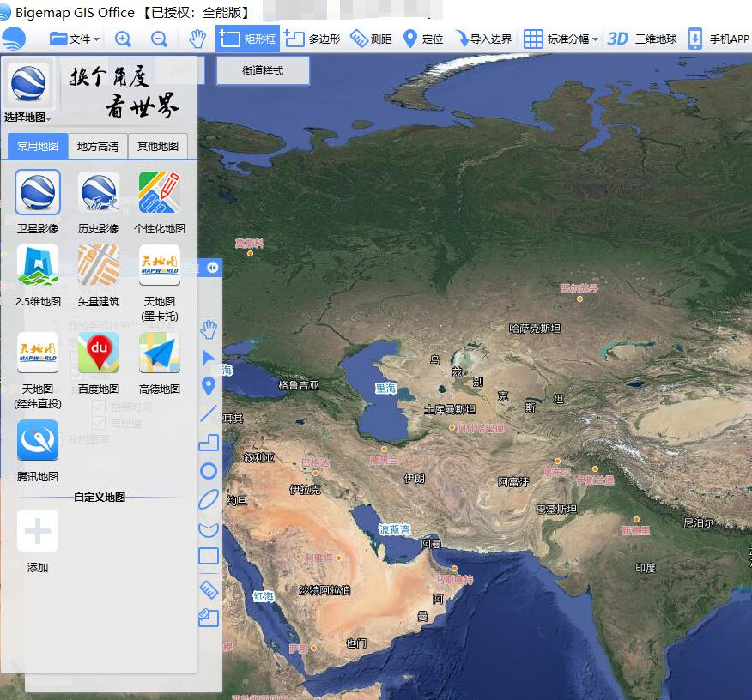Image resolution: width=752 pixels, height=700 pixels.
Task: Switch to the 地方高清 tab
Action: [x=98, y=147]
